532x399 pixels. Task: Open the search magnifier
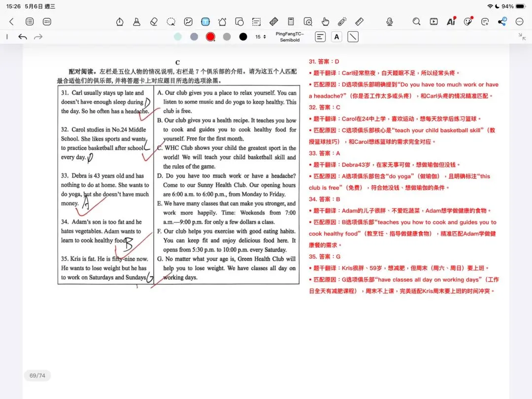point(416,22)
